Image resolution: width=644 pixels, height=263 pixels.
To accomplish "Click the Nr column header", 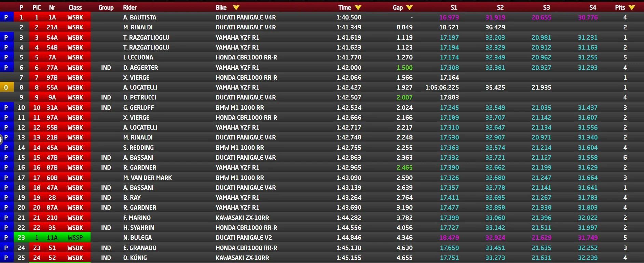I will tap(52, 8).
